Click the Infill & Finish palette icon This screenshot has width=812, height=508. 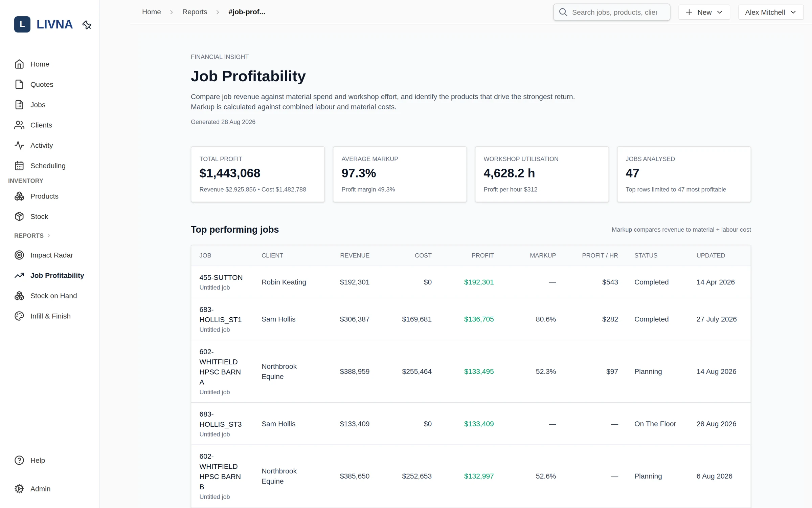pyautogui.click(x=19, y=316)
